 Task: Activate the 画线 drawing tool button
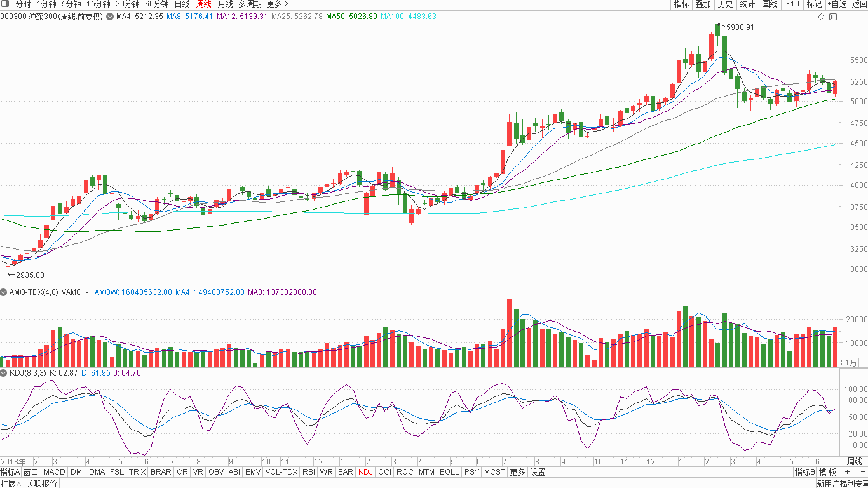(770, 4)
